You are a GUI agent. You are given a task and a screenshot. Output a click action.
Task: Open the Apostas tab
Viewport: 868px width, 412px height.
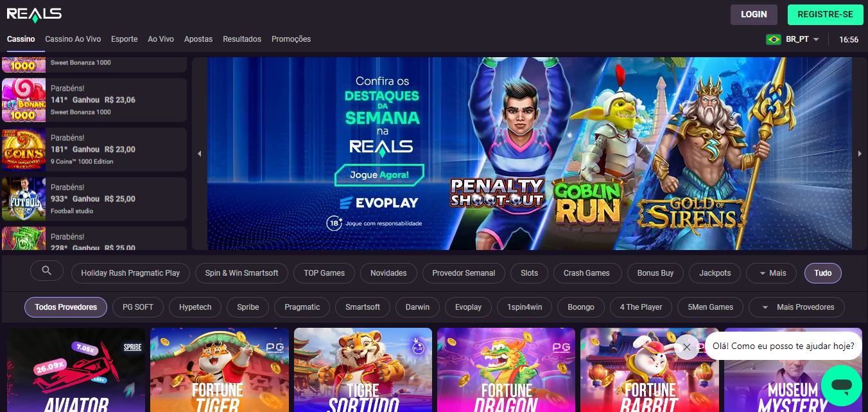pos(198,39)
